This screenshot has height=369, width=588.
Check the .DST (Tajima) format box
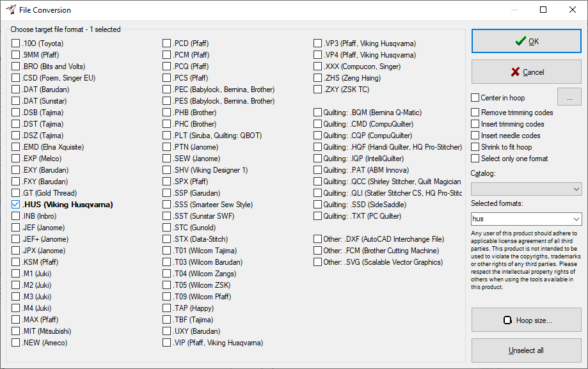pyautogui.click(x=15, y=124)
